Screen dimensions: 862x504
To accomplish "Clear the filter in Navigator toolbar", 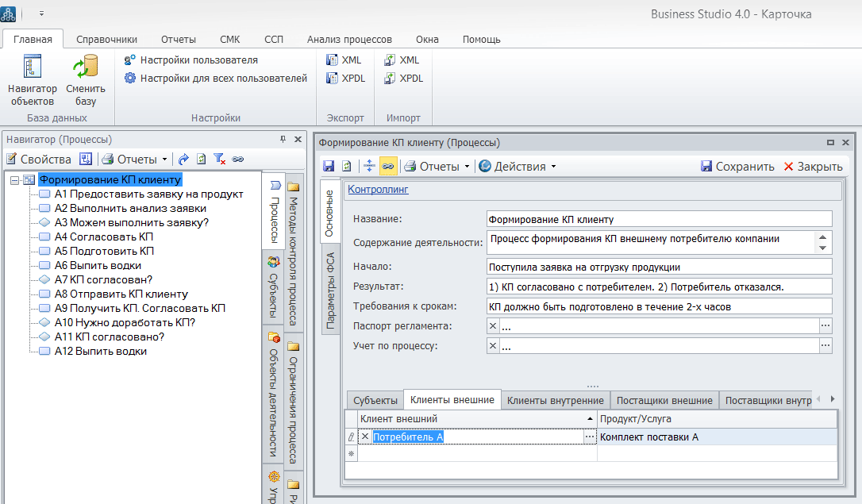I will pyautogui.click(x=220, y=159).
